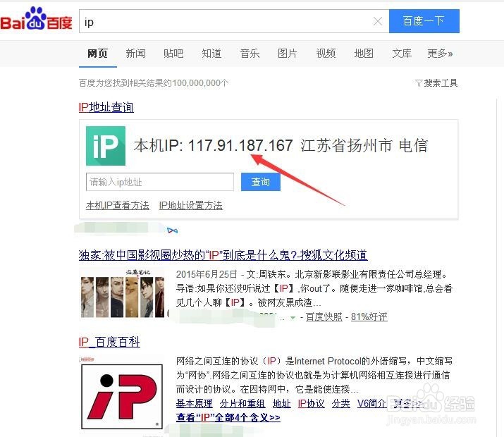Open the IP协议 sublink

[311, 403]
